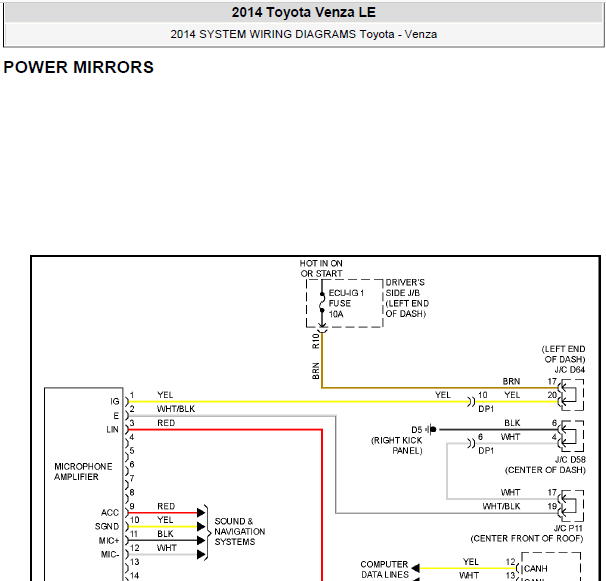Click the ACC terminal label
606x581 pixels.
(x=110, y=513)
